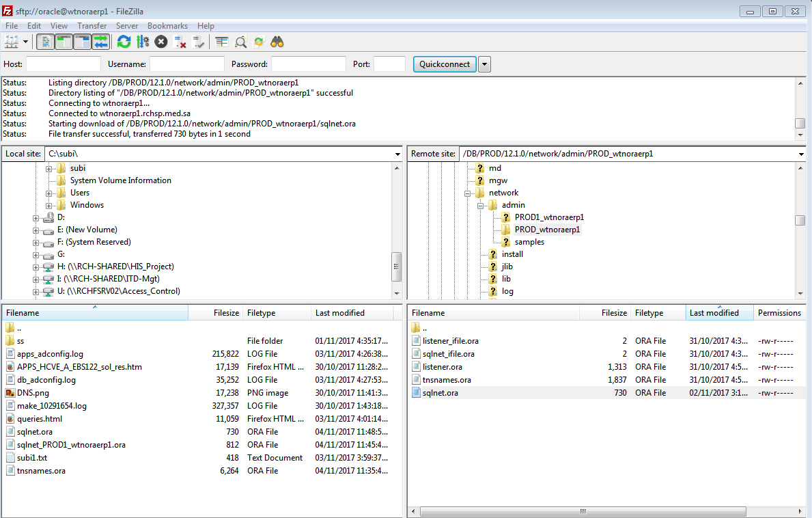Collapse the network folder in remote tree

point(468,193)
